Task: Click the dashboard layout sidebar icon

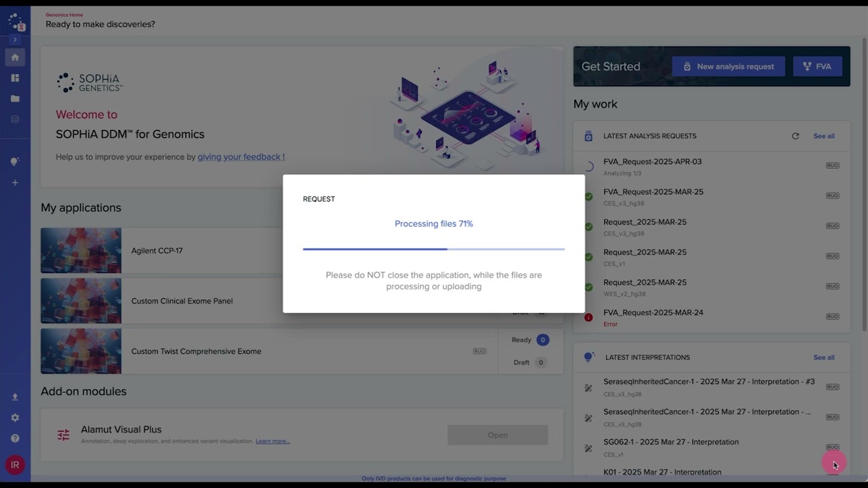Action: [x=15, y=78]
